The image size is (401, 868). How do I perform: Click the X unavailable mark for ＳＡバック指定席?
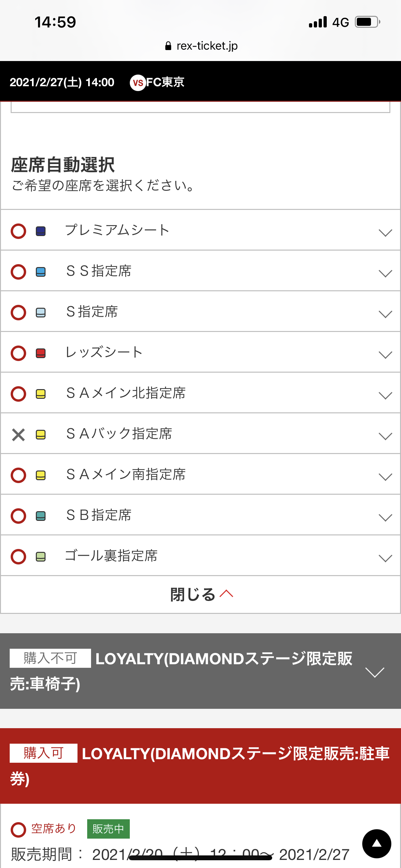point(18,435)
